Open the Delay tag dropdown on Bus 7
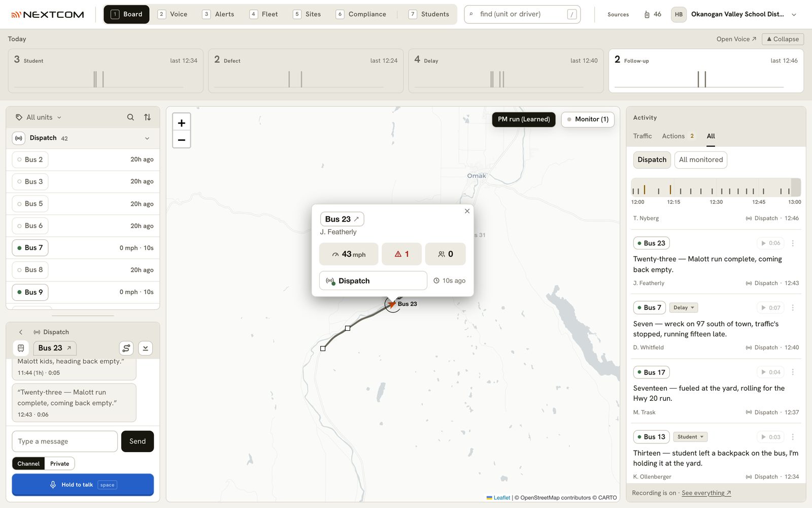Viewport: 812px width, 508px height. (x=683, y=308)
